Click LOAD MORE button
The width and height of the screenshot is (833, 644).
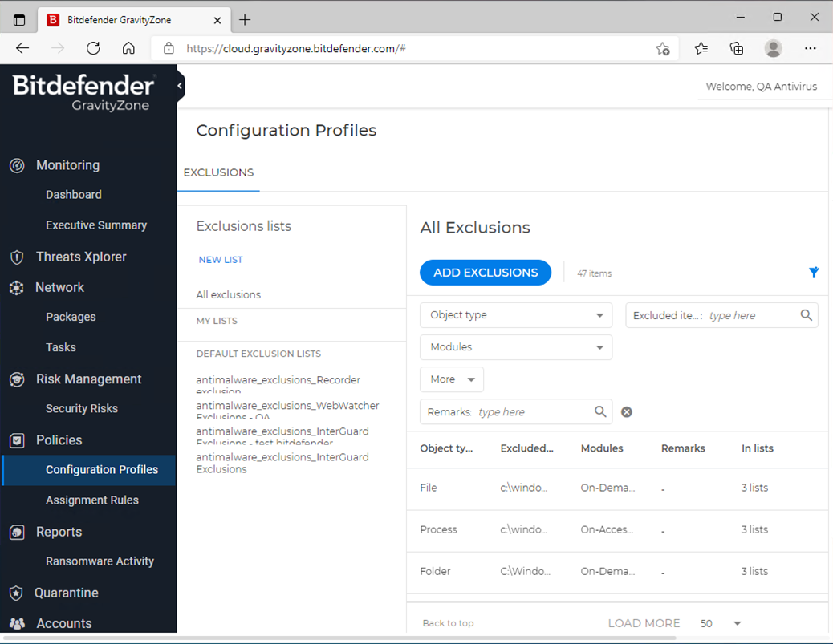(x=644, y=623)
